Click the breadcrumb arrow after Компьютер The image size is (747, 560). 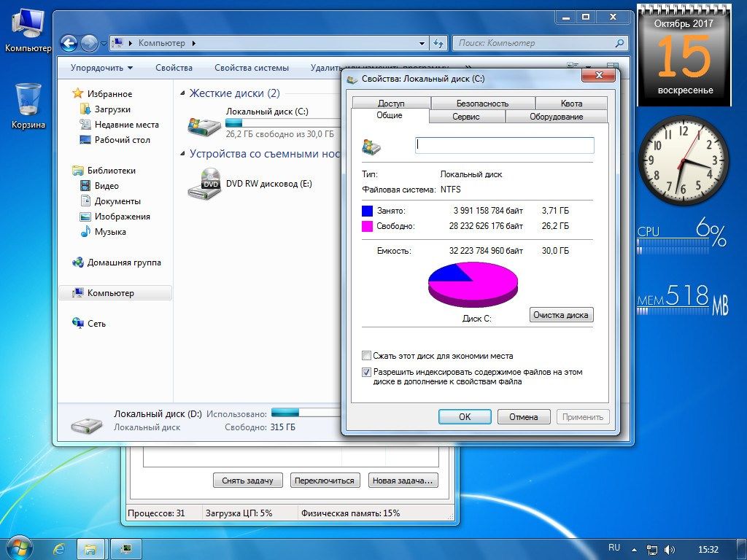tap(193, 43)
